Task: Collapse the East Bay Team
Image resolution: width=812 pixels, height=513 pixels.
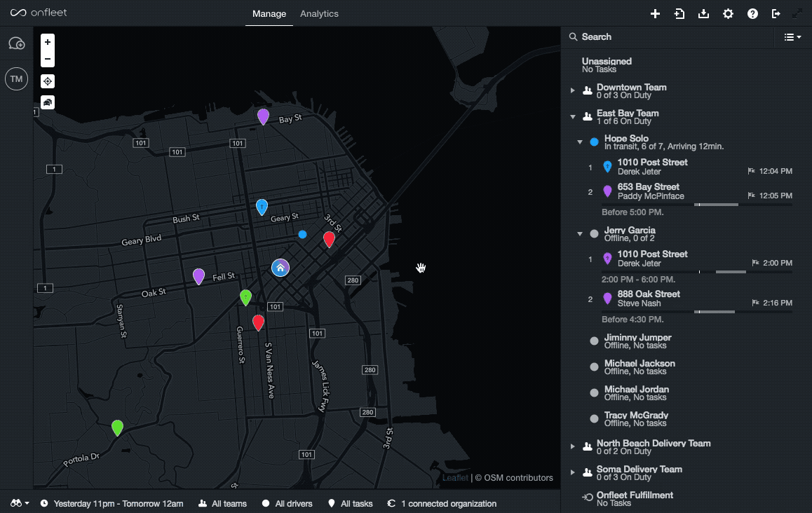Action: pyautogui.click(x=572, y=117)
